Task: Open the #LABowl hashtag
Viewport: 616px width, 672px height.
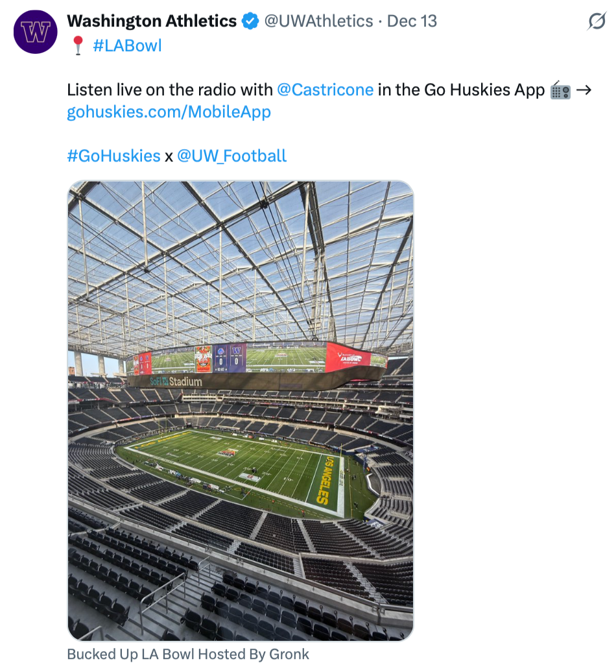Action: click(127, 46)
